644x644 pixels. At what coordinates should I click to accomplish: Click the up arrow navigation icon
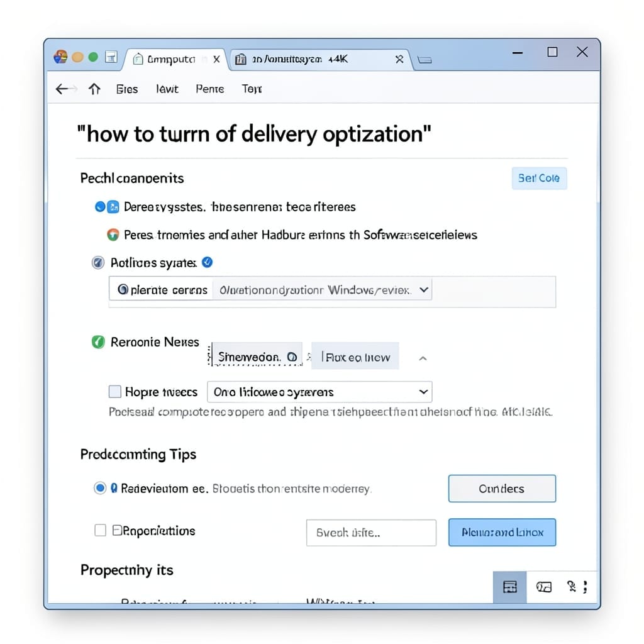tap(94, 89)
